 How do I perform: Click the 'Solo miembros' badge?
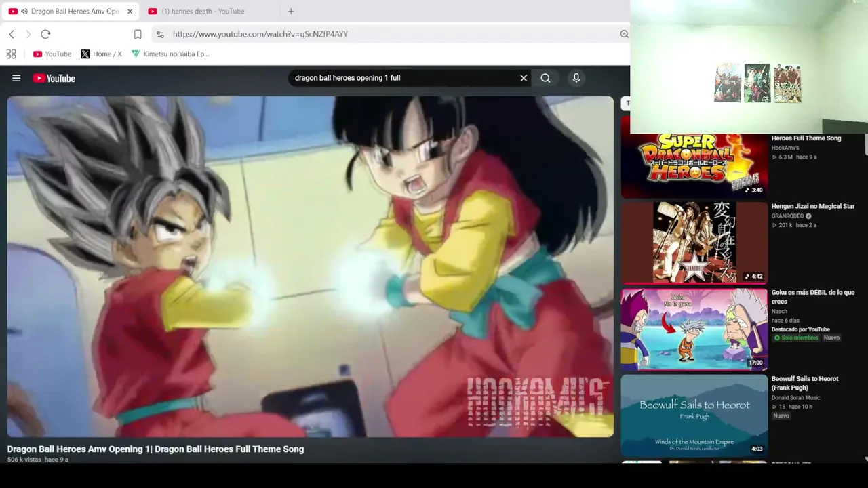[795, 338]
